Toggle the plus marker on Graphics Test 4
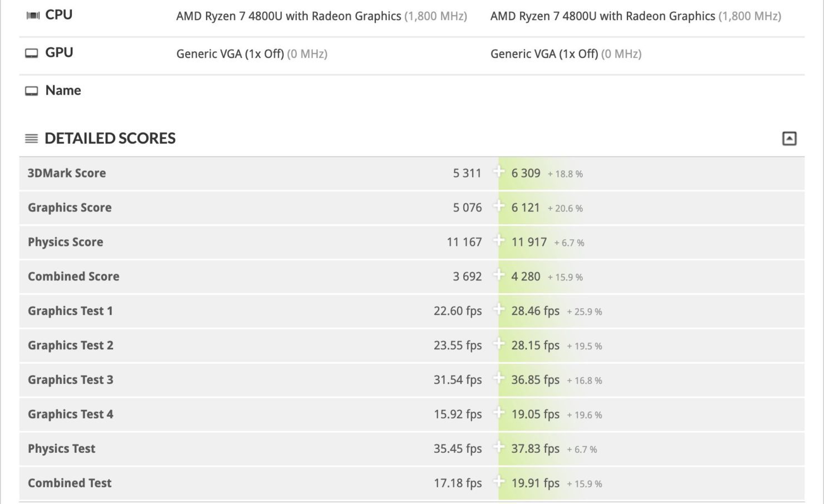 pyautogui.click(x=499, y=414)
